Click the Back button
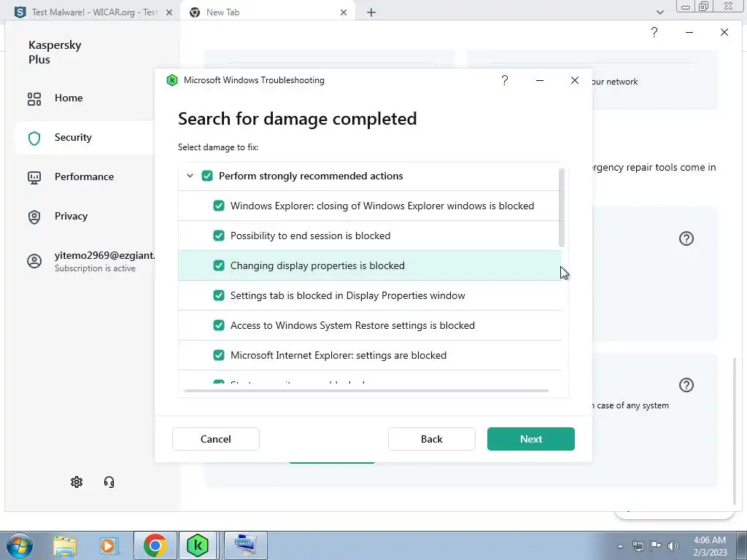The width and height of the screenshot is (747, 560). pos(432,439)
